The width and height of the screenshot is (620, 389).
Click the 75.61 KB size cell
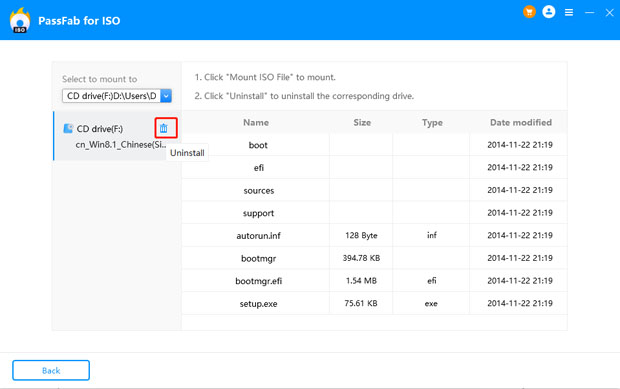(x=361, y=303)
